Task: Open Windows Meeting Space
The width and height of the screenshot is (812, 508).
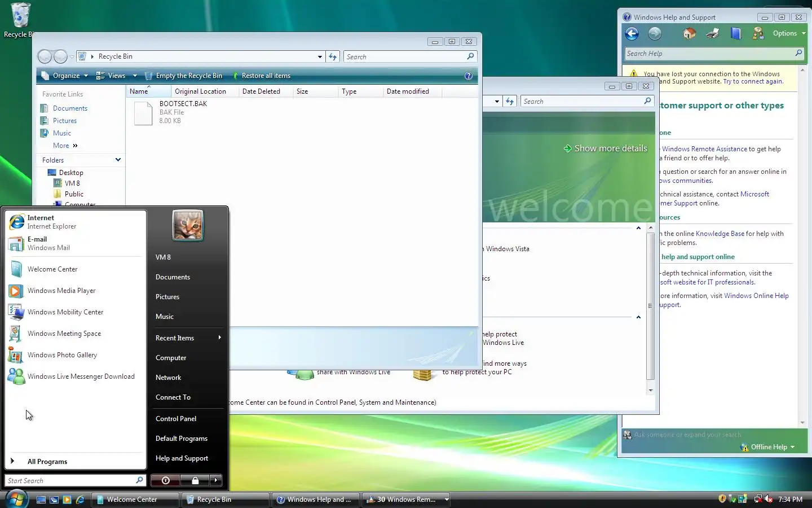Action: point(76,334)
